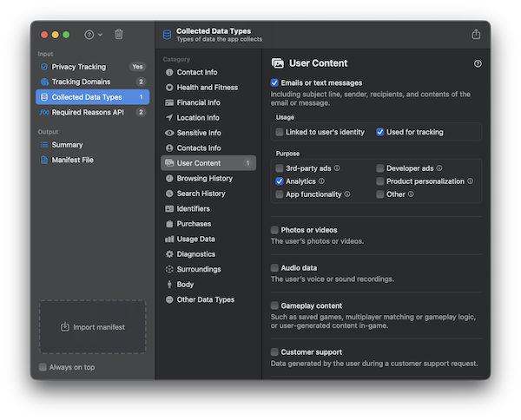
Task: Toggle the Always on top checkbox
Action: 43,367
